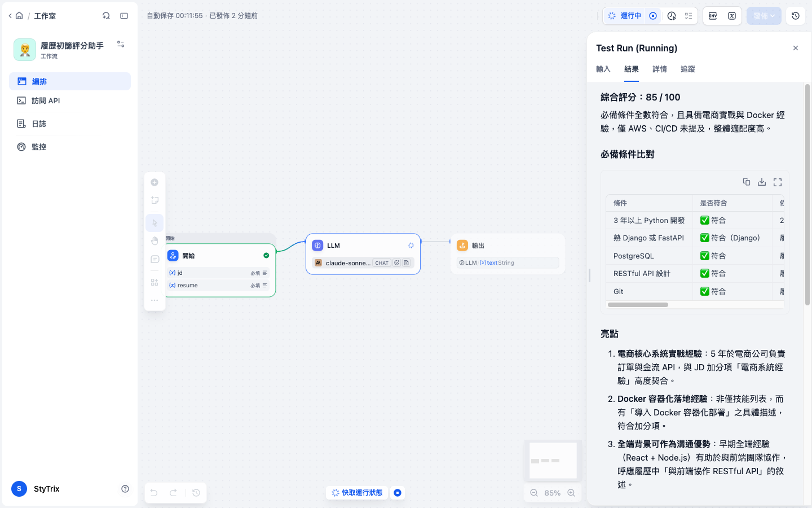Add a note from canvas toolbar

point(155,200)
